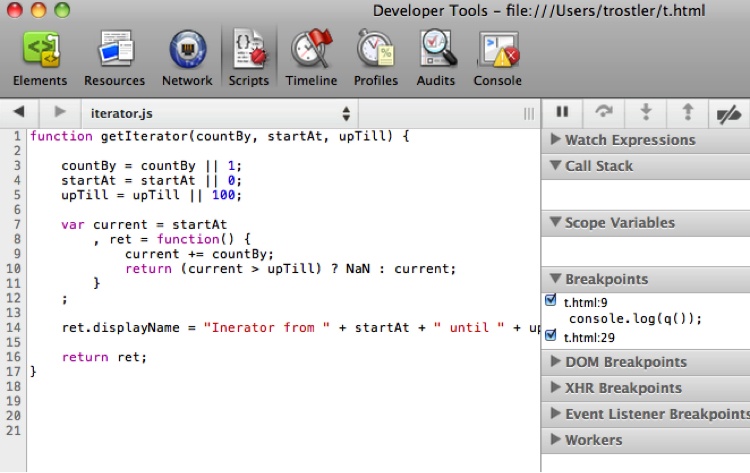Click the NaN value on line 10
Viewport: 750px width, 473px height.
click(358, 269)
